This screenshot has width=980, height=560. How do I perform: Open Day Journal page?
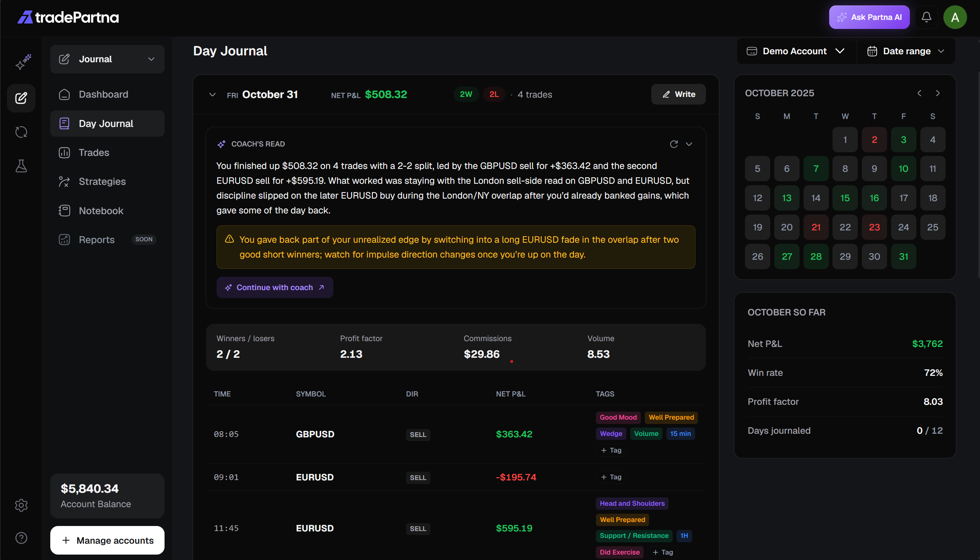tap(107, 123)
